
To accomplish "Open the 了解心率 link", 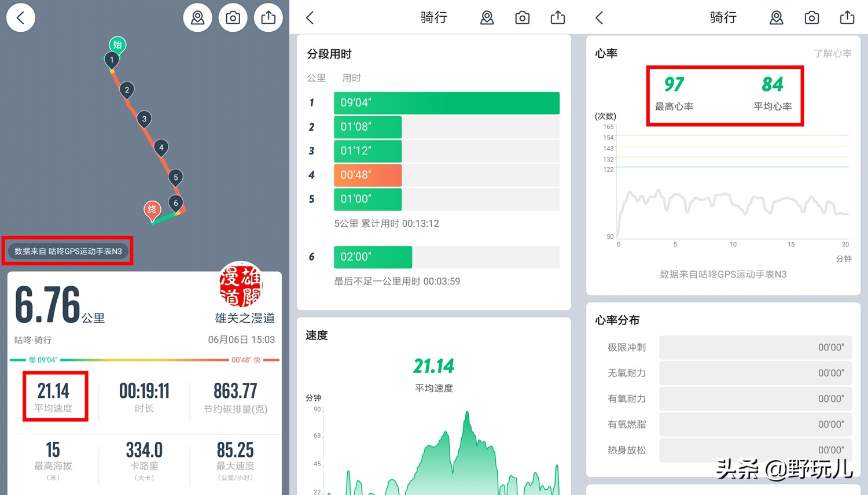I will (x=833, y=53).
